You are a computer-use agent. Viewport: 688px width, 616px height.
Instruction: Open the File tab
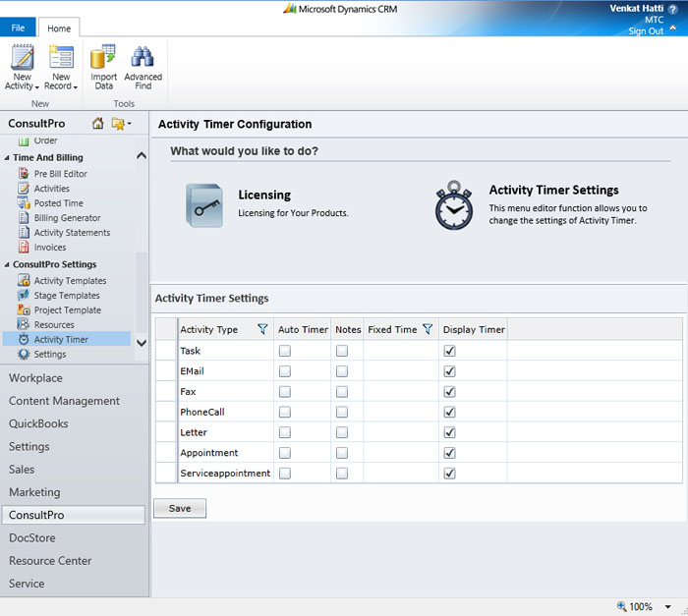[x=18, y=28]
